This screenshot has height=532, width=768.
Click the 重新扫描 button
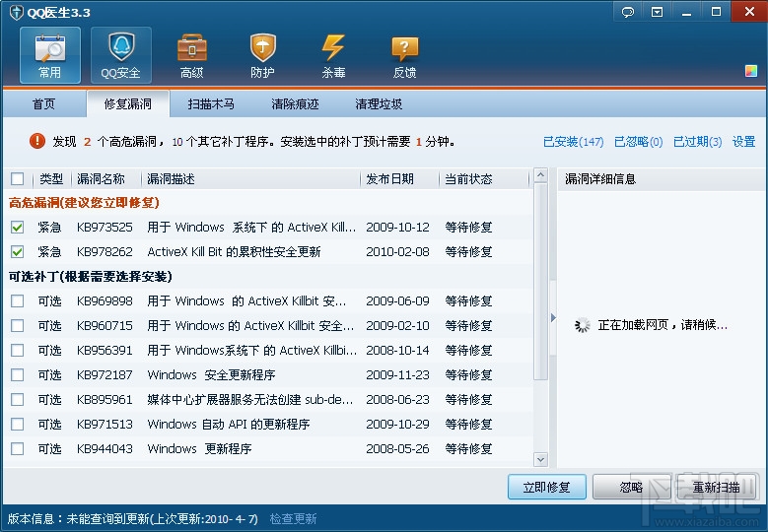(716, 487)
